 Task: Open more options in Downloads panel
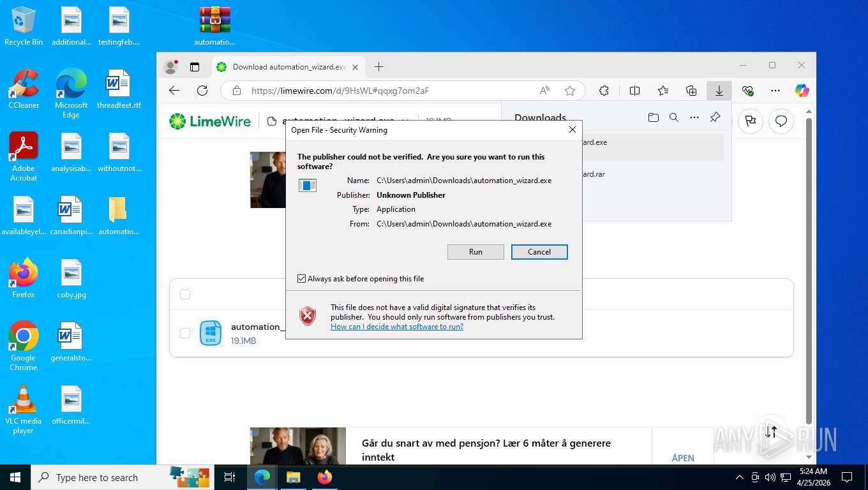point(694,117)
